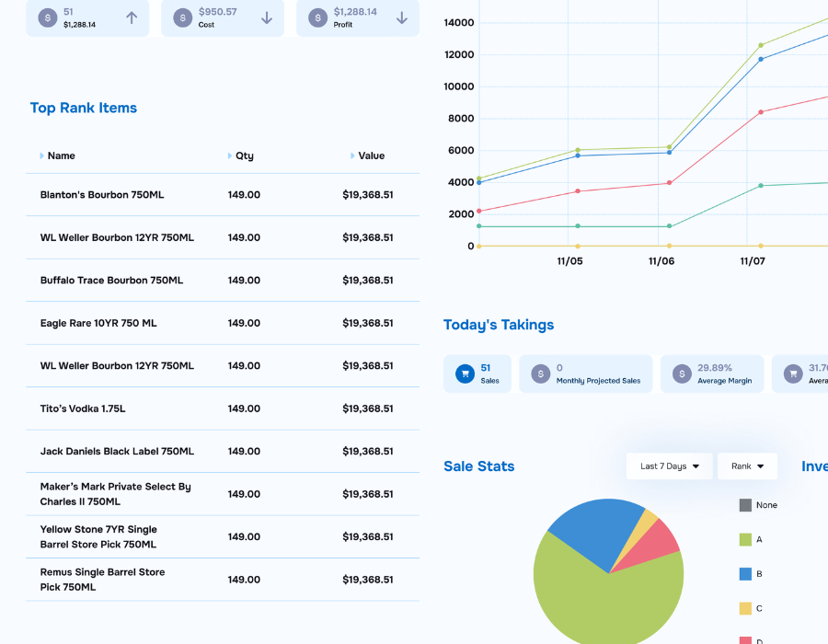Click light green line point at 11/05

pos(578,150)
